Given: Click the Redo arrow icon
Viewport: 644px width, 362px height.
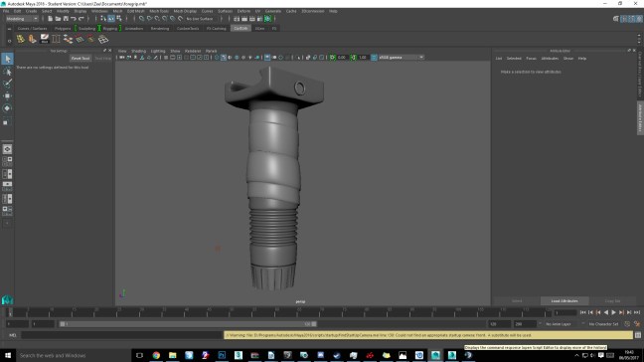Looking at the screenshot, I should point(81,19).
